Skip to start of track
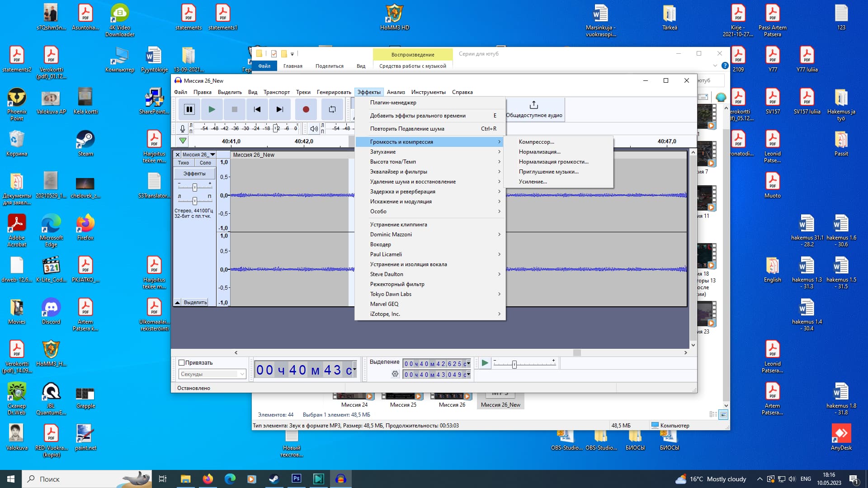The image size is (868, 488). [257, 109]
